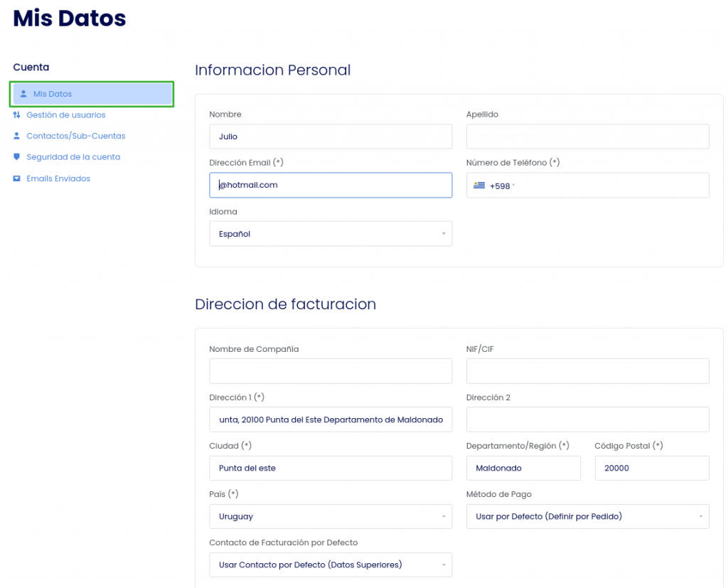The width and height of the screenshot is (728, 588).
Task: Click the Contactos/Sub-Cuentas person icon
Action: click(17, 136)
